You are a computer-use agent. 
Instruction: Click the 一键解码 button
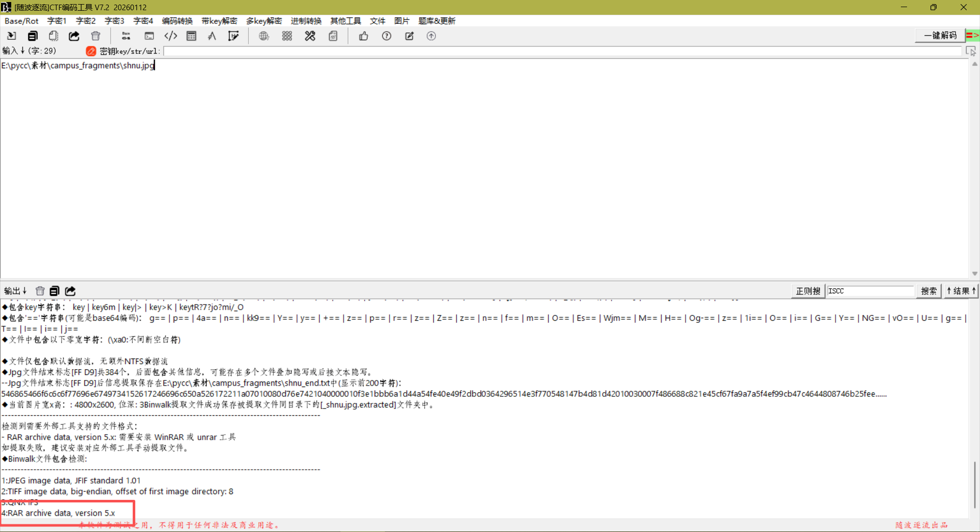point(940,35)
